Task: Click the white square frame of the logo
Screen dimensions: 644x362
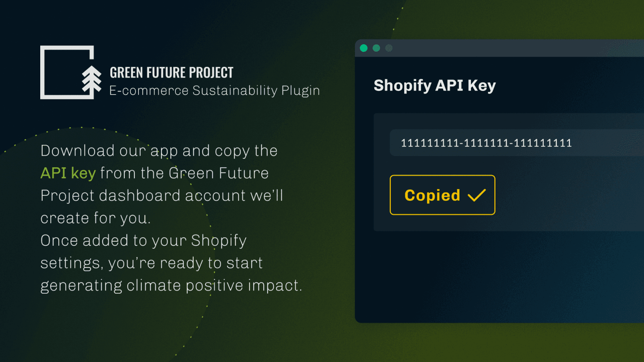Action: point(43,72)
